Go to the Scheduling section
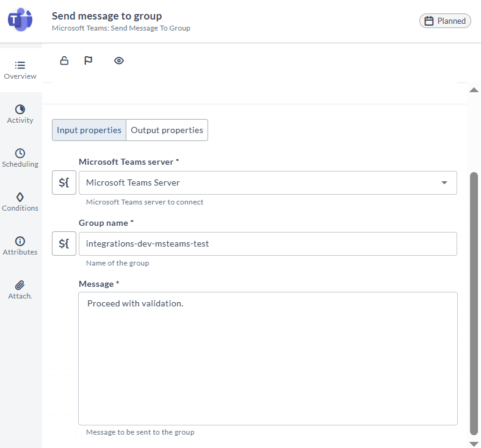 coord(20,158)
